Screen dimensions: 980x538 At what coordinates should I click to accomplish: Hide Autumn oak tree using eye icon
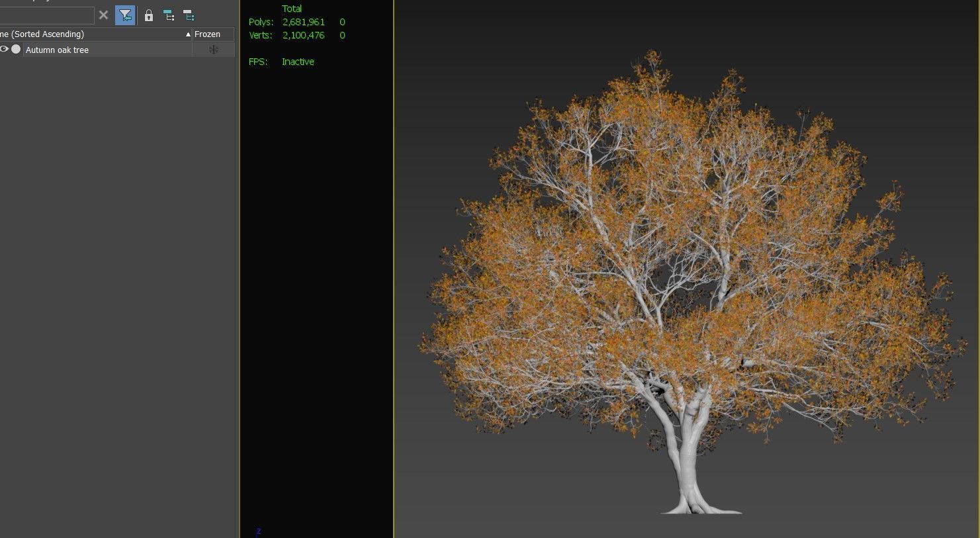(x=4, y=49)
